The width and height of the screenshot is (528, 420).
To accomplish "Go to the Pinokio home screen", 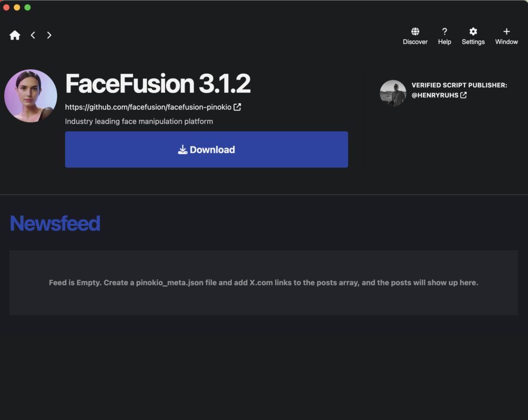I will 15,35.
